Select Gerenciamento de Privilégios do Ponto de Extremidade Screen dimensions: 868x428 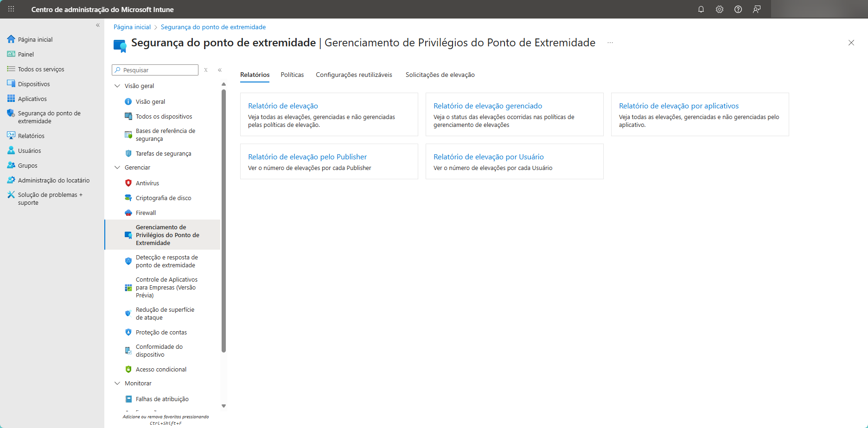[x=162, y=235]
